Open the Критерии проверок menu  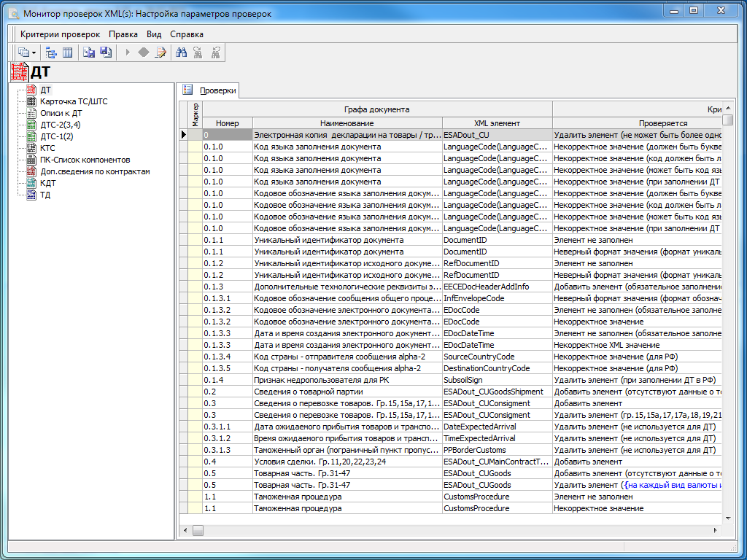(60, 34)
